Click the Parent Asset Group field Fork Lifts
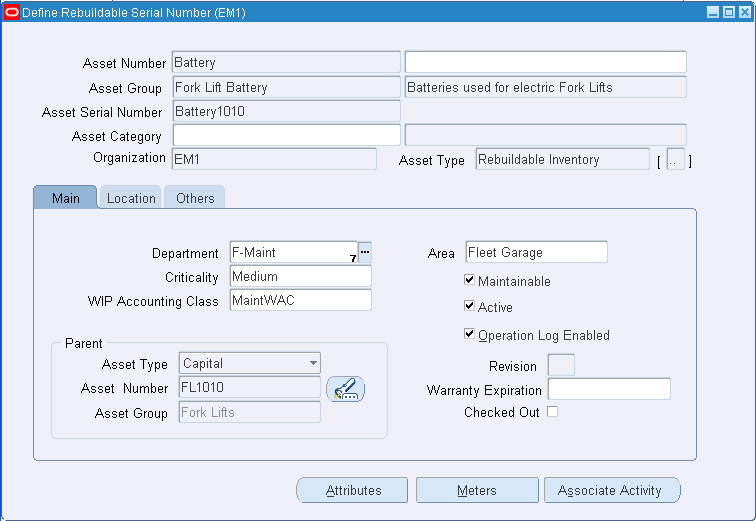Screen dimensions: 756x521 click(x=250, y=412)
